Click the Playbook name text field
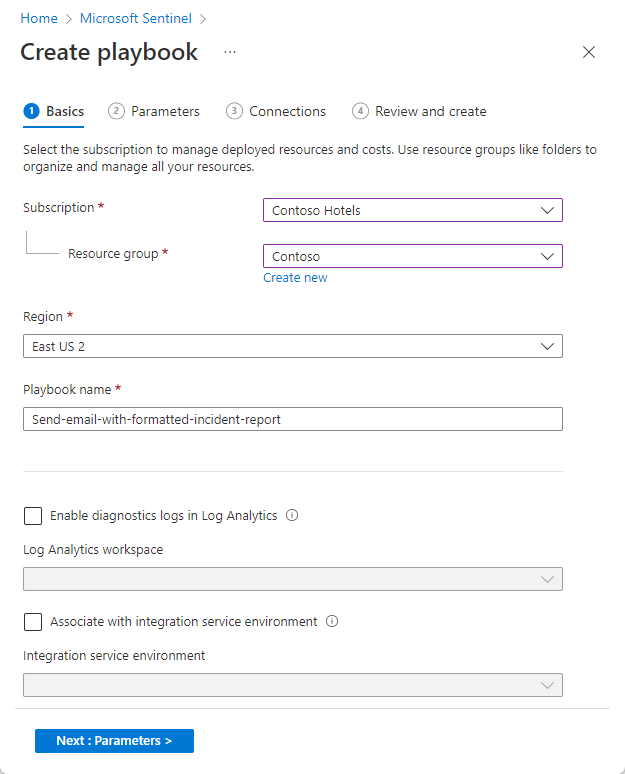 point(292,419)
